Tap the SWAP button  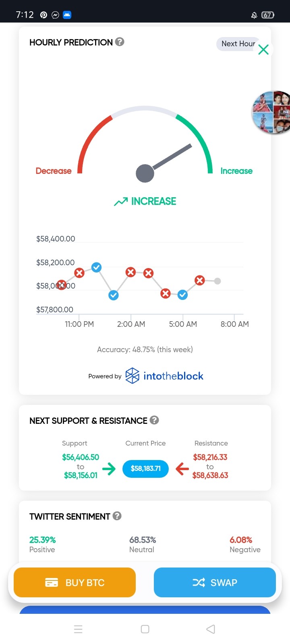click(215, 582)
